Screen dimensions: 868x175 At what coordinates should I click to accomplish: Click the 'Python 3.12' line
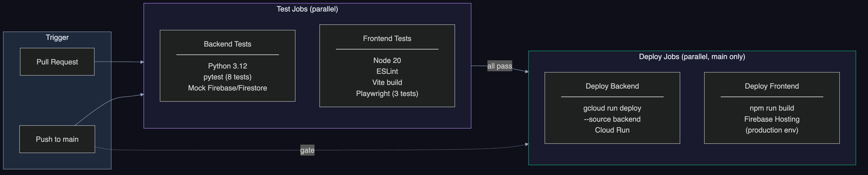(228, 66)
